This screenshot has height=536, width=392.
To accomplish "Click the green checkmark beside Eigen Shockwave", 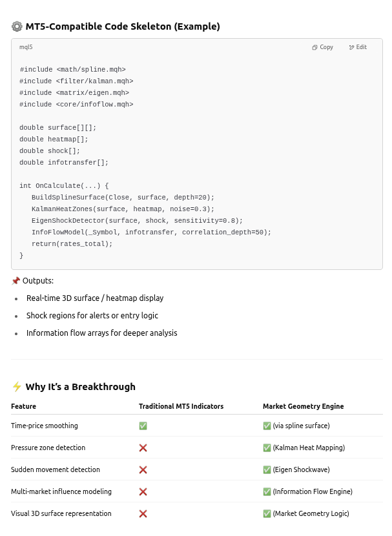I will coord(267,470).
